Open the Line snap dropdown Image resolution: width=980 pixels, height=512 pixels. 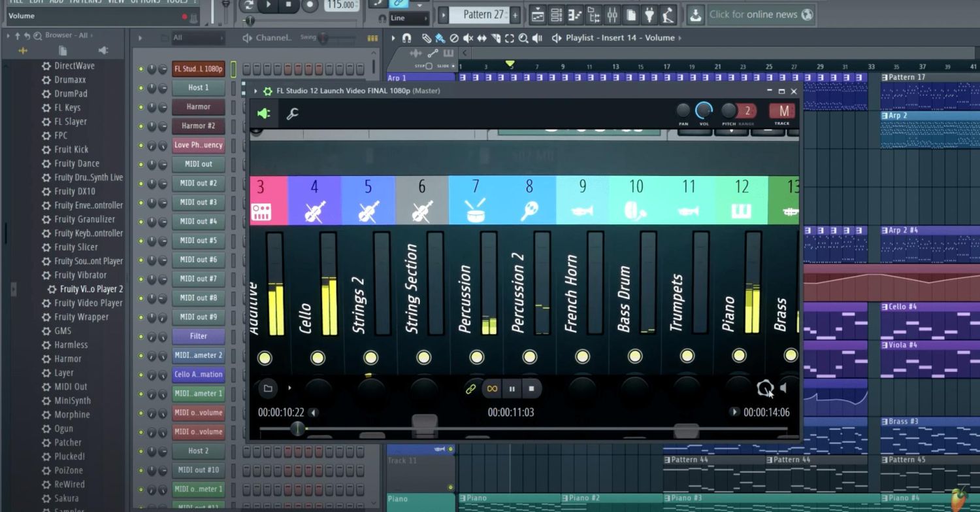point(408,18)
